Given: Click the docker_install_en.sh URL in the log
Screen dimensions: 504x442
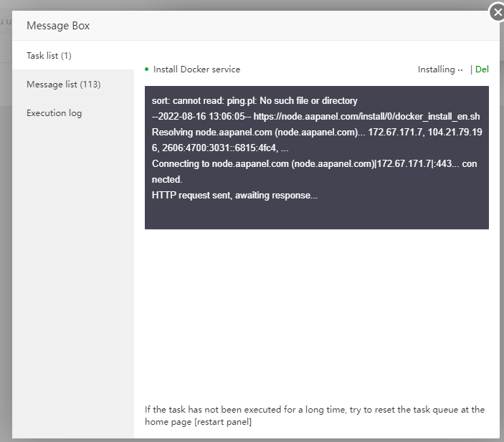Looking at the screenshot, I should pyautogui.click(x=366, y=117).
